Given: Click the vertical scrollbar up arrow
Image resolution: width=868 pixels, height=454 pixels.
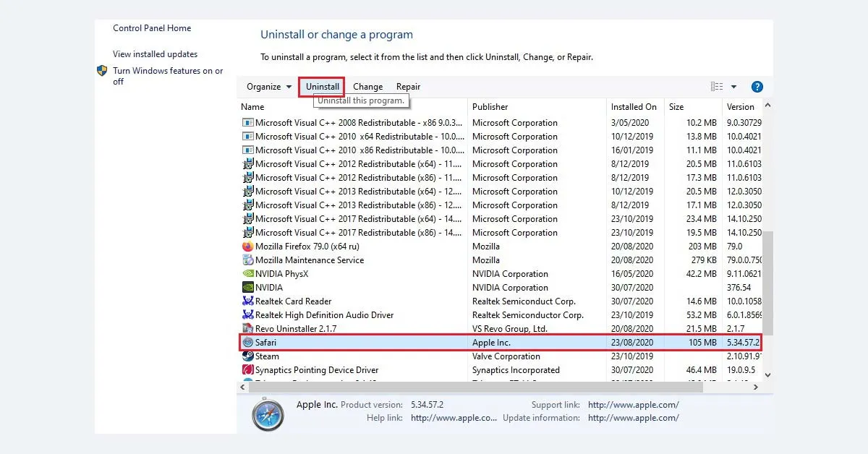Looking at the screenshot, I should click(x=767, y=106).
